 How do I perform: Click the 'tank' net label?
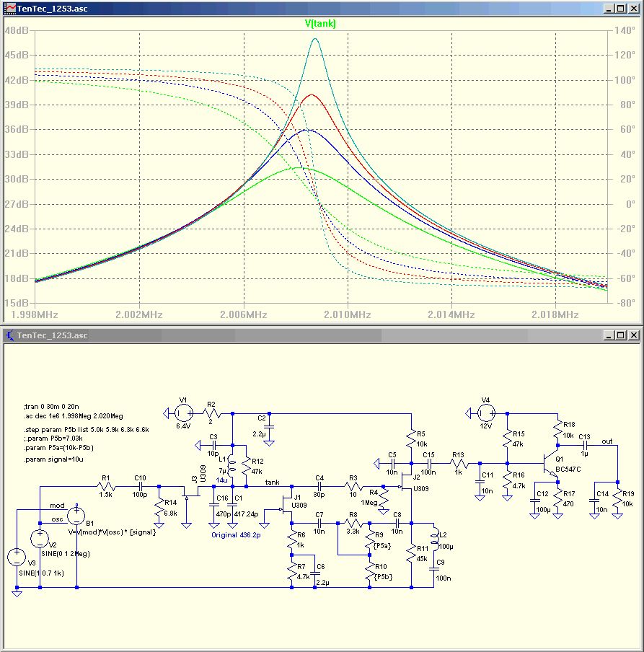click(x=273, y=483)
